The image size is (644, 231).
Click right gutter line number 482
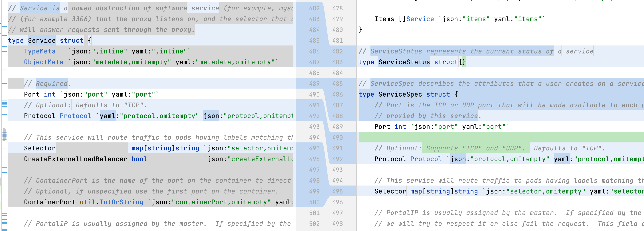(x=337, y=51)
